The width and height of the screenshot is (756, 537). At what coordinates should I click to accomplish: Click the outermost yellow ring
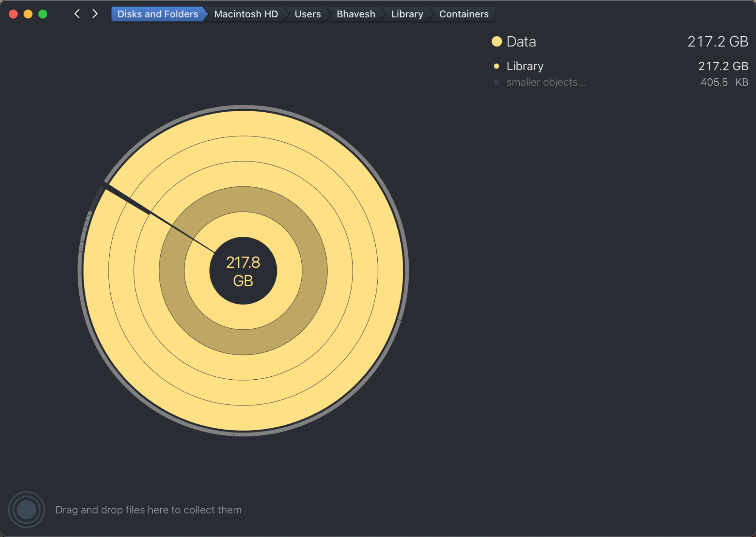(243, 418)
